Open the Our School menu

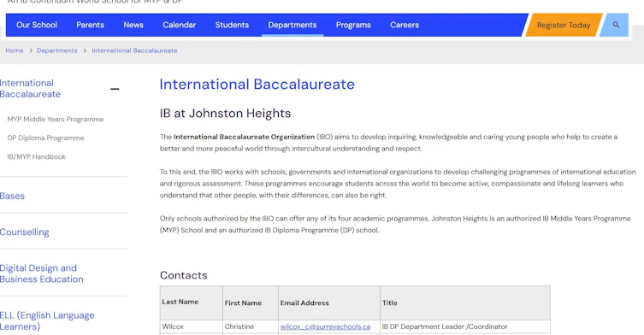(x=37, y=25)
